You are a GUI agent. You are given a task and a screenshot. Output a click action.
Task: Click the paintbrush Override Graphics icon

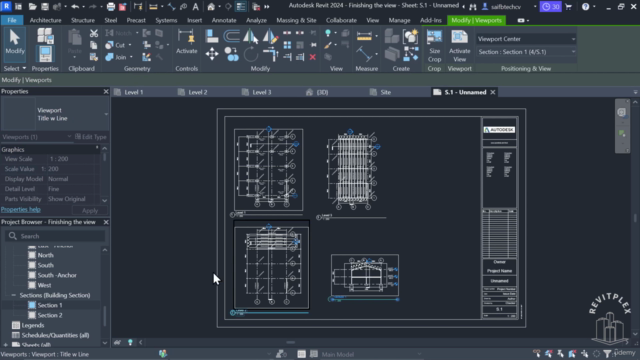(328, 45)
